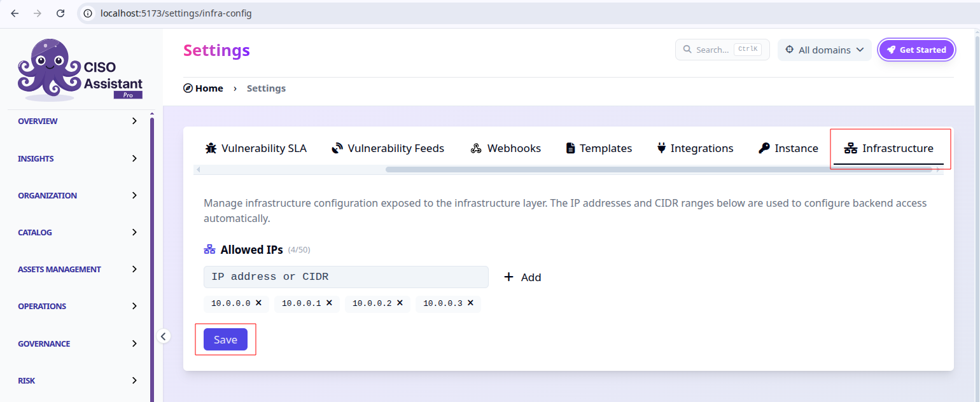
Task: Click the magnifier icon in the search box
Action: pyautogui.click(x=687, y=50)
